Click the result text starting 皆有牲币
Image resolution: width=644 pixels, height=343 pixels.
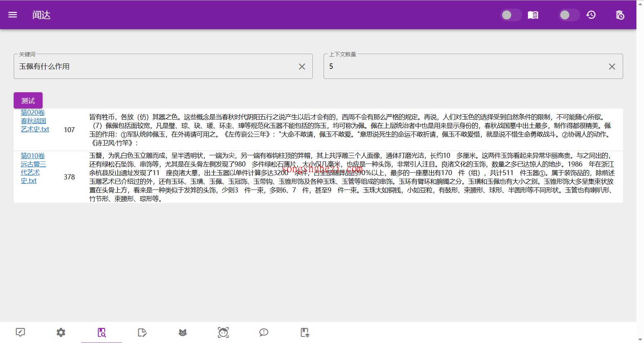coord(350,130)
